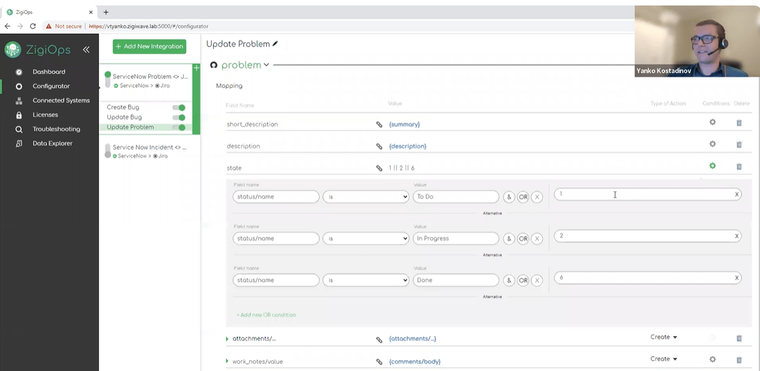Viewport: 760px width, 371px height.
Task: Toggle the Service Now Incident integration switch
Action: tap(108, 151)
